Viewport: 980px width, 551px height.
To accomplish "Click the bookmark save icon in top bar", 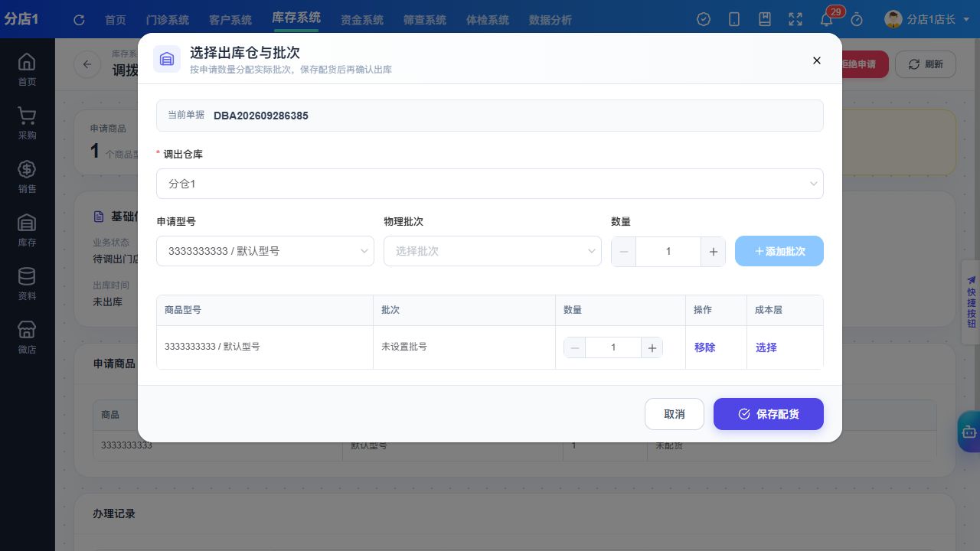I will [765, 20].
